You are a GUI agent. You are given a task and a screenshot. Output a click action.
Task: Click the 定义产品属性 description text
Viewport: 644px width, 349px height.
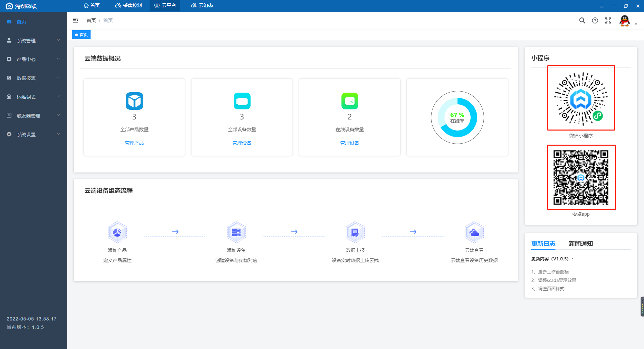pyautogui.click(x=117, y=260)
